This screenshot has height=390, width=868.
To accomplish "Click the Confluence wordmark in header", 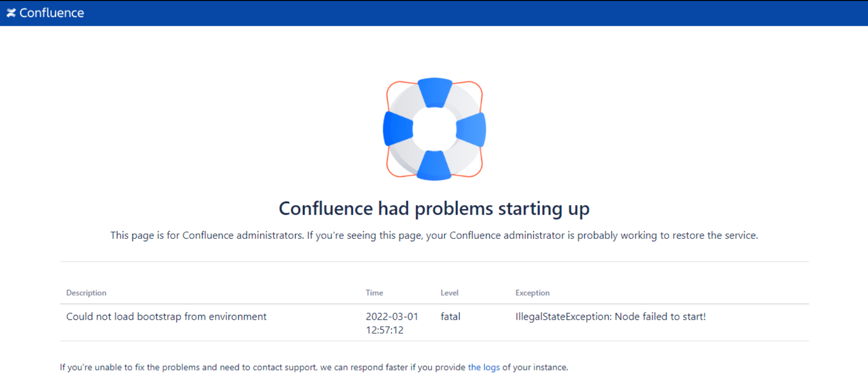I will (52, 13).
